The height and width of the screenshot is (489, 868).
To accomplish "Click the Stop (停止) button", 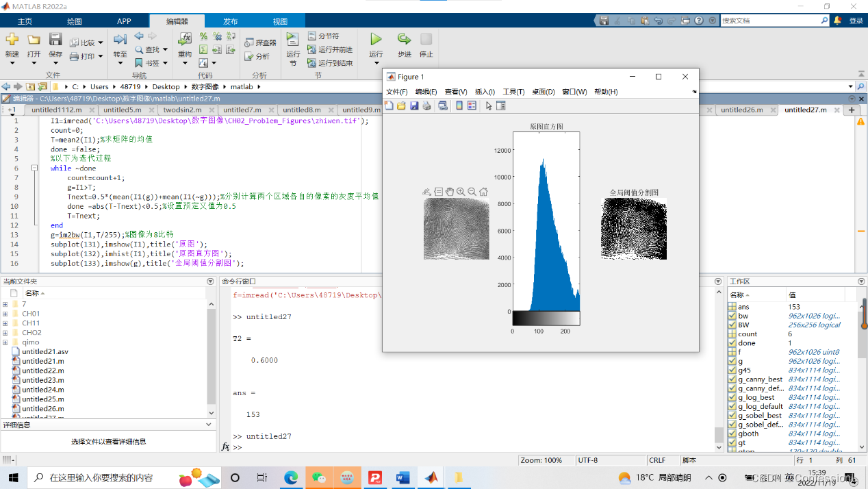I will (x=426, y=45).
